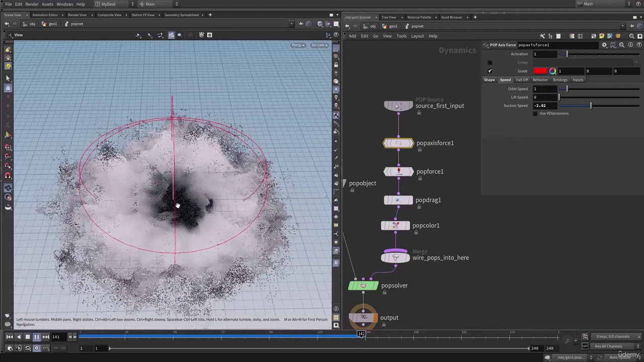Screen dimensions: 644x362
Task: Click the output node icon
Action: pyautogui.click(x=363, y=318)
